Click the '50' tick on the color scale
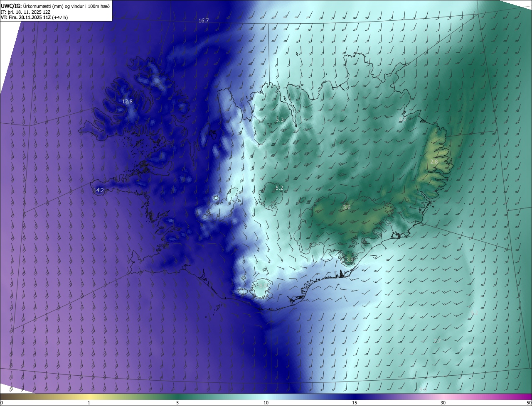This screenshot has width=532, height=406. (x=529, y=403)
